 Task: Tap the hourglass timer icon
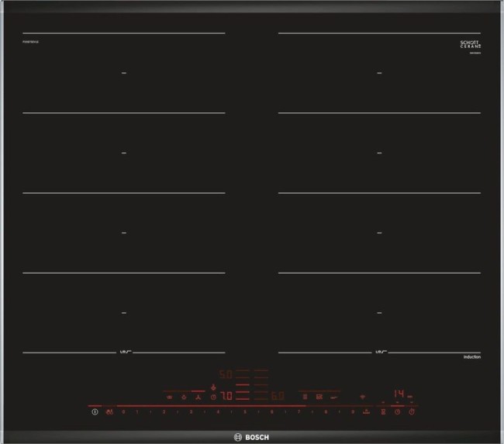pyautogui.click(x=382, y=412)
